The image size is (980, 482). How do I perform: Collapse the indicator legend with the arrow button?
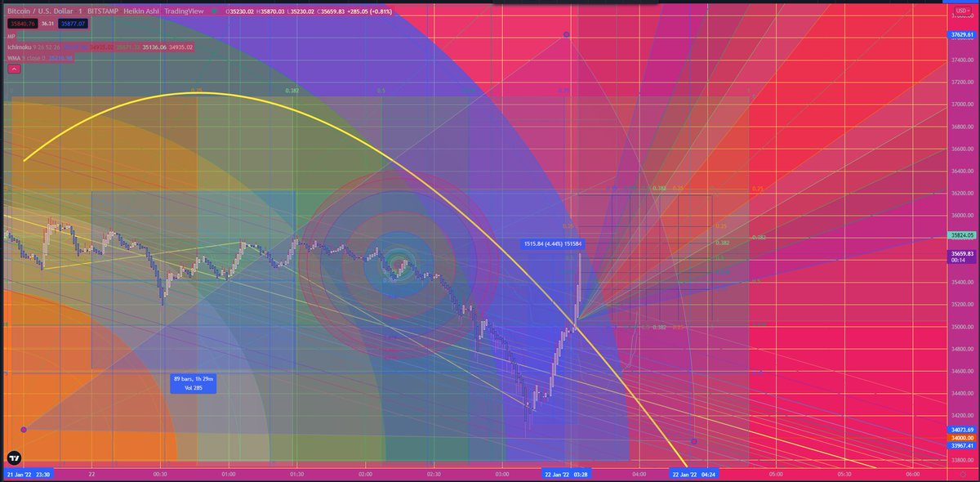tap(13, 69)
